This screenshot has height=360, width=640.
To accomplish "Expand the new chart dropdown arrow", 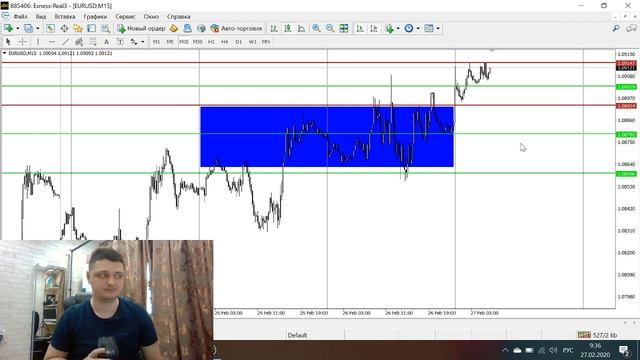I will (18, 29).
